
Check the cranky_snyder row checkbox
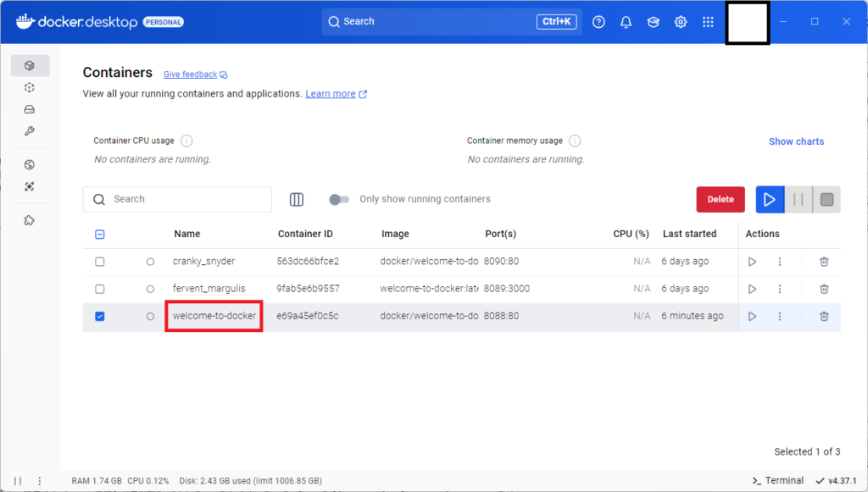[100, 262]
